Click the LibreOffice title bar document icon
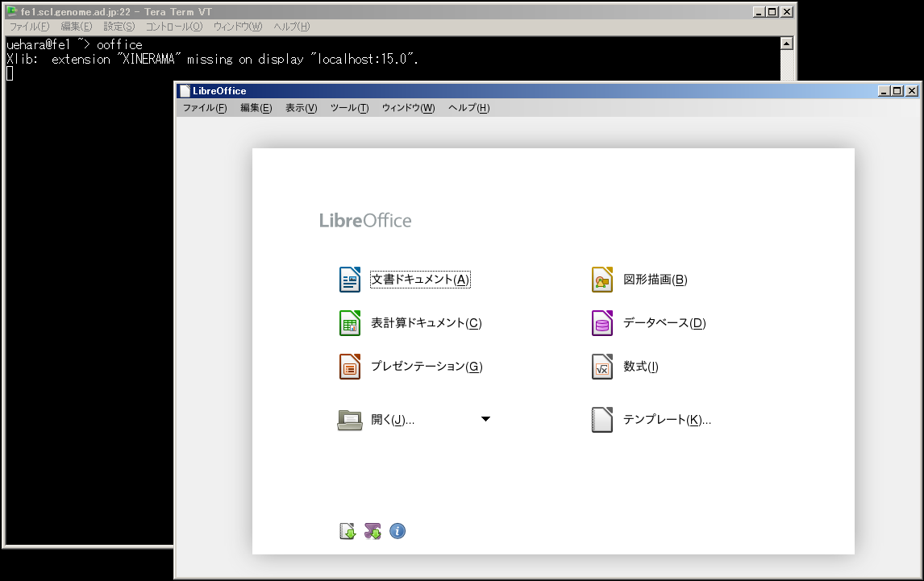924x581 pixels. point(185,91)
